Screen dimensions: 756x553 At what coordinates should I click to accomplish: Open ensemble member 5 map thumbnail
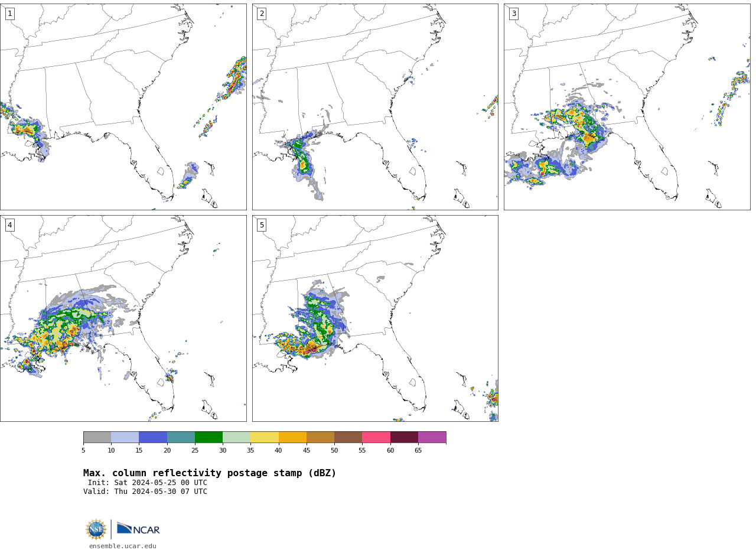[375, 318]
